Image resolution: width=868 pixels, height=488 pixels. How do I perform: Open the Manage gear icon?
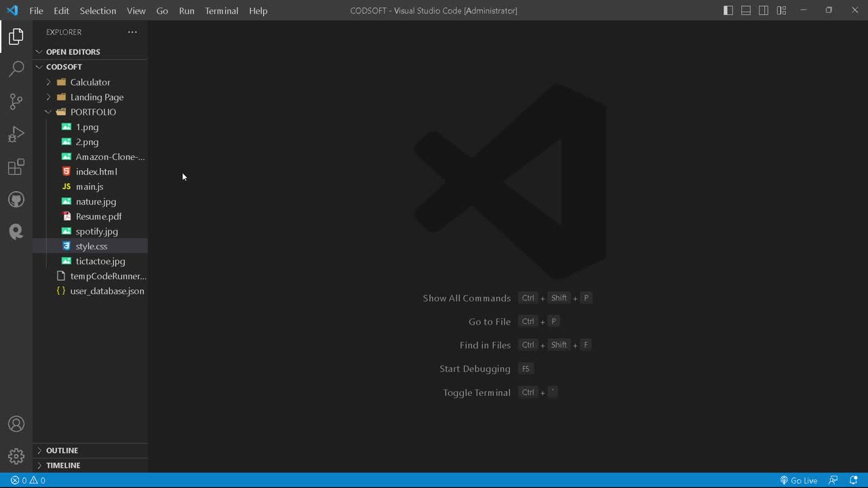click(16, 456)
